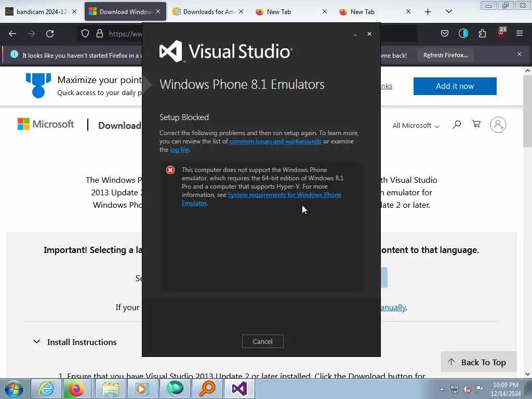Click the orange magnifier taskbar icon
This screenshot has width=532, height=399.
point(207,389)
